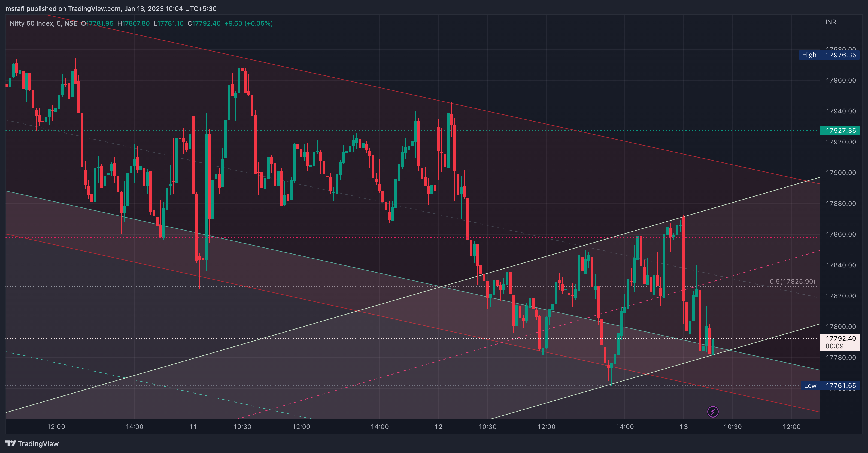
Task: Click the low value L17781.10
Action: (168, 23)
